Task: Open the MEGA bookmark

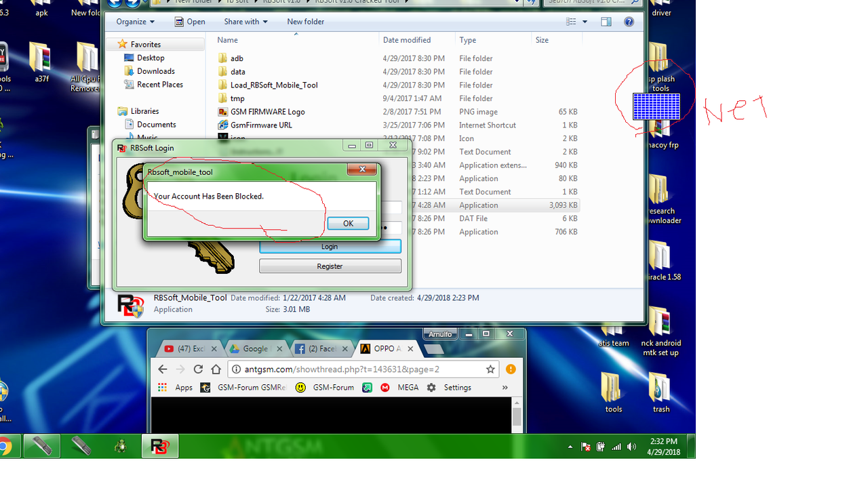Action: [x=399, y=388]
